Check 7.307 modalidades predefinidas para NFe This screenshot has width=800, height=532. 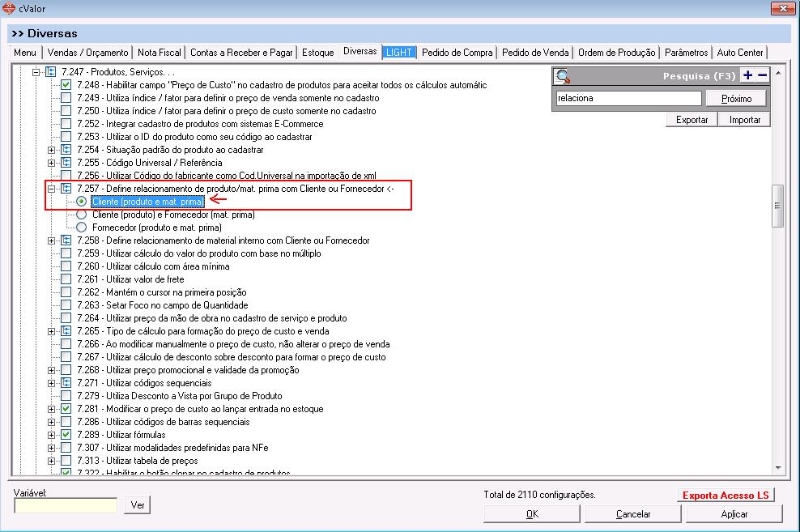coord(66,447)
